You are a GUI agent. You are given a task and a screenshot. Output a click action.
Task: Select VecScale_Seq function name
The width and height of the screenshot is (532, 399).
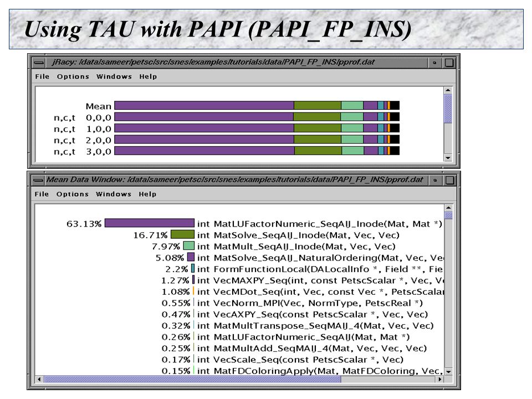coord(300,360)
